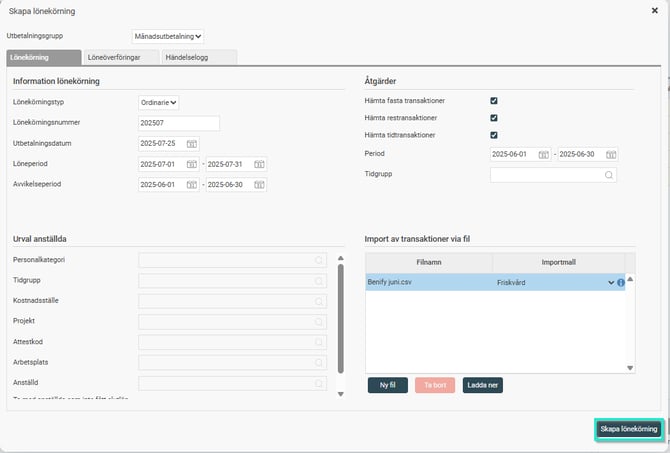Open calendar picker for Utbetalningsdatum
The height and width of the screenshot is (453, 670).
pyautogui.click(x=192, y=144)
